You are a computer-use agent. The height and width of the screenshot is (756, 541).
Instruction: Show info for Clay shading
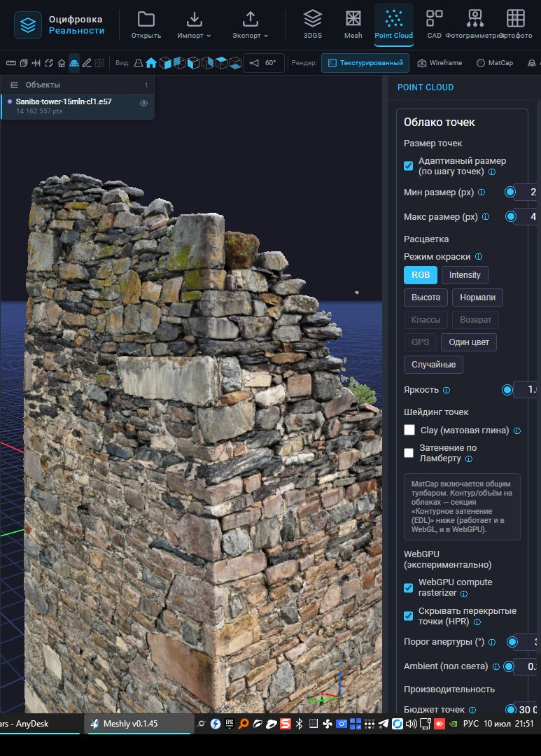point(517,430)
